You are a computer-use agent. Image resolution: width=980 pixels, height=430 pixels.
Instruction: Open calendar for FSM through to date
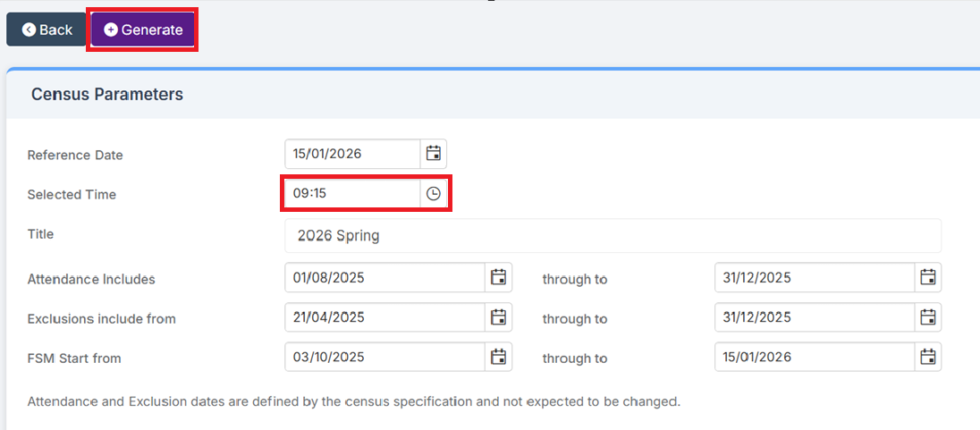928,358
